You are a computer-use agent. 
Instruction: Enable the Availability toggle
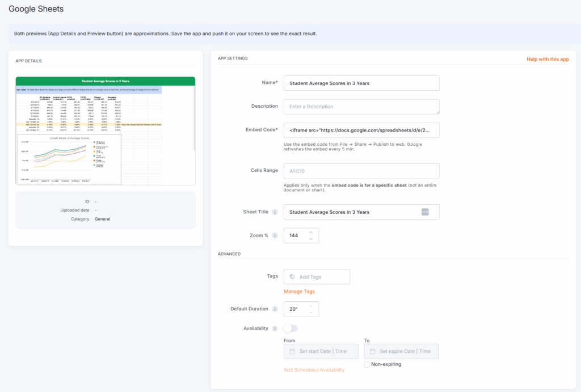(290, 328)
